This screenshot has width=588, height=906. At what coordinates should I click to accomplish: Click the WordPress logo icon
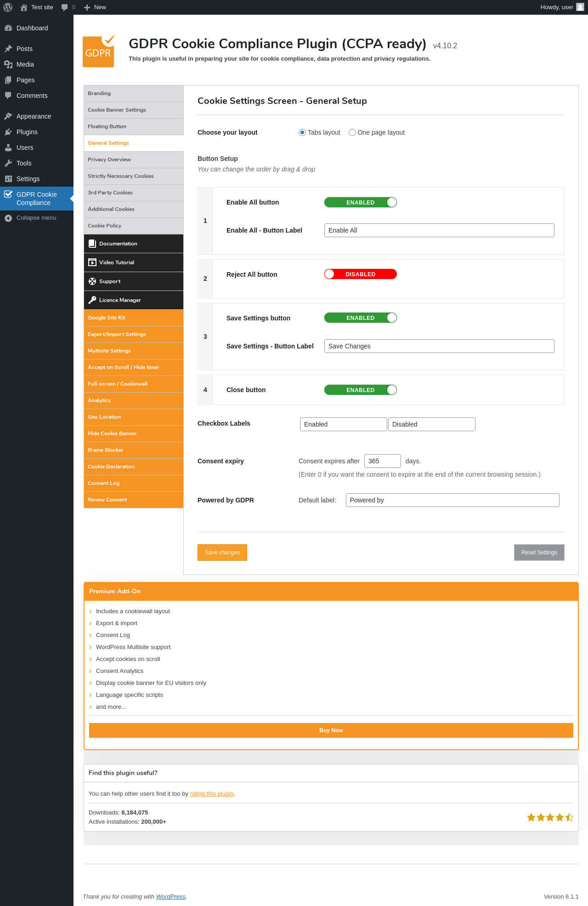pos(8,7)
